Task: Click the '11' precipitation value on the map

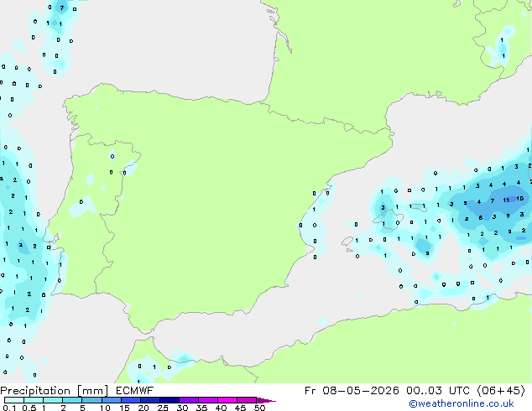Action: [506, 200]
